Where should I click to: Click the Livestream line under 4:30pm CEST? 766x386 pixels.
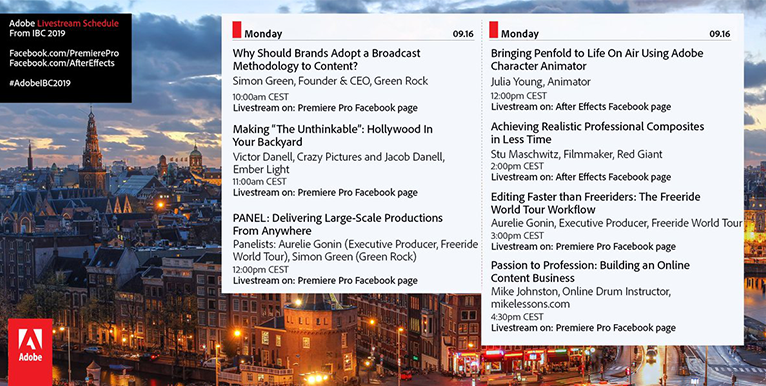pyautogui.click(x=583, y=328)
